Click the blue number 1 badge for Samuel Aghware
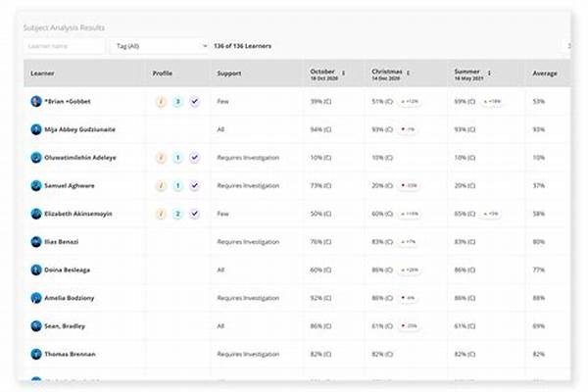 click(177, 185)
